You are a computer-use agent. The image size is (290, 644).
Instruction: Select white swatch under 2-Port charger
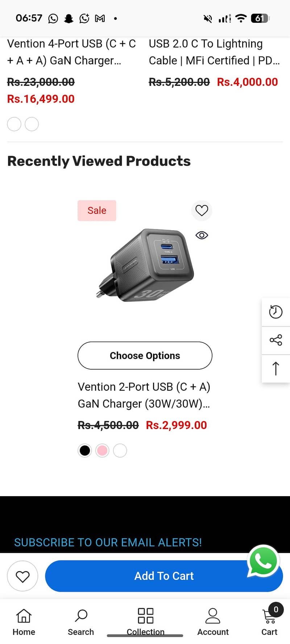120,450
